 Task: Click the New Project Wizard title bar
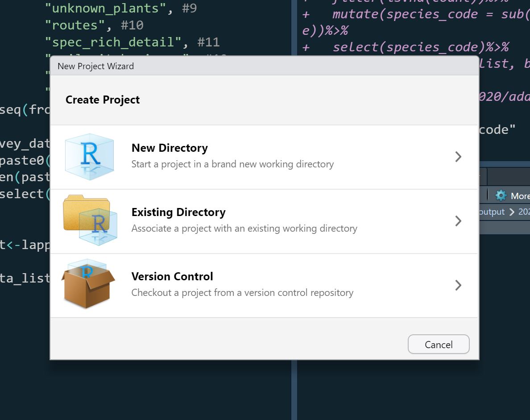[x=264, y=66]
